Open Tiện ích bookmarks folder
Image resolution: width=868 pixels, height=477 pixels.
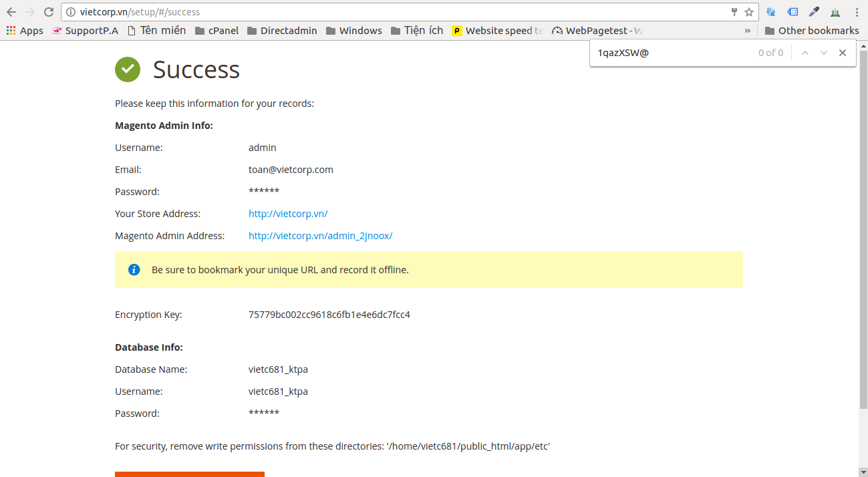point(417,31)
